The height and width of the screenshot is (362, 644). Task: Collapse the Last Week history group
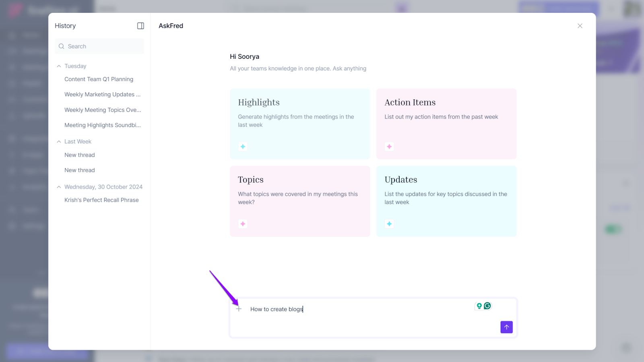[59, 142]
